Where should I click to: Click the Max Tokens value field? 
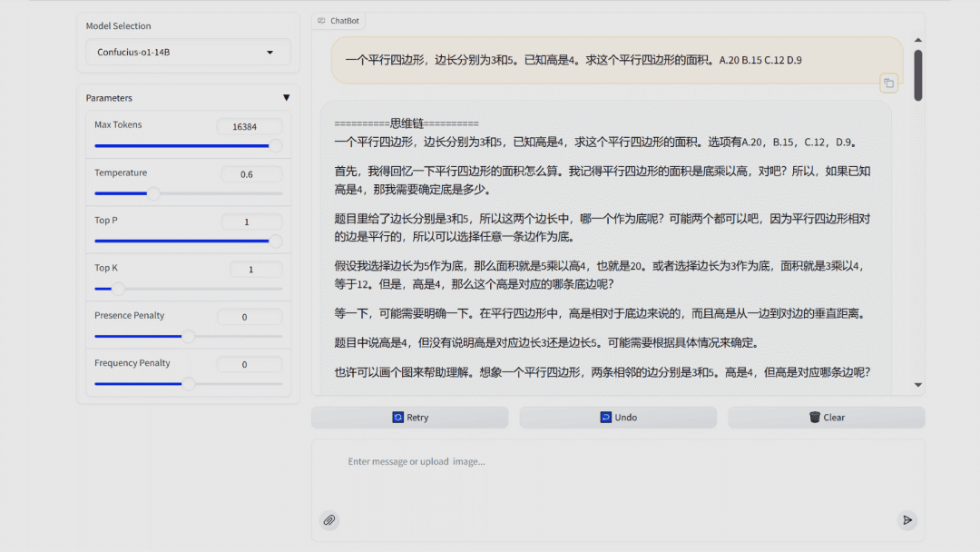(250, 126)
